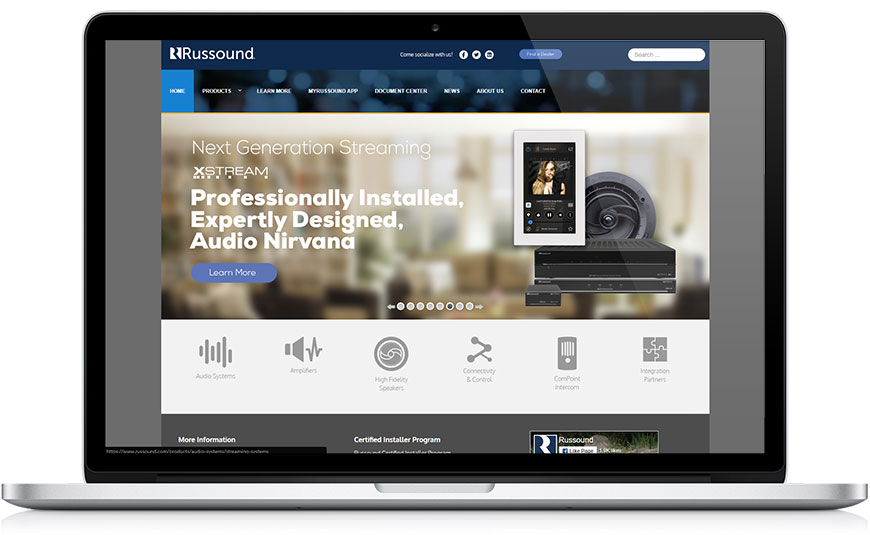Visit Russound's Facebook page icon
The width and height of the screenshot is (870, 535).
[x=463, y=55]
